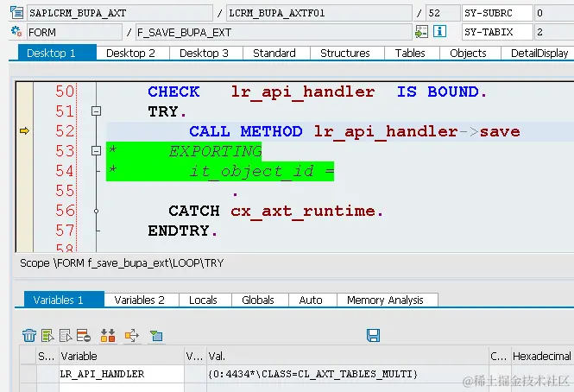Collapse the TRY block at line 51
The height and width of the screenshot is (392, 574).
96,111
